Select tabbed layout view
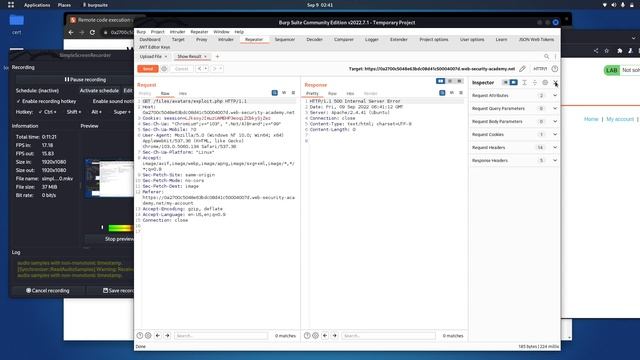 pyautogui.click(x=459, y=81)
